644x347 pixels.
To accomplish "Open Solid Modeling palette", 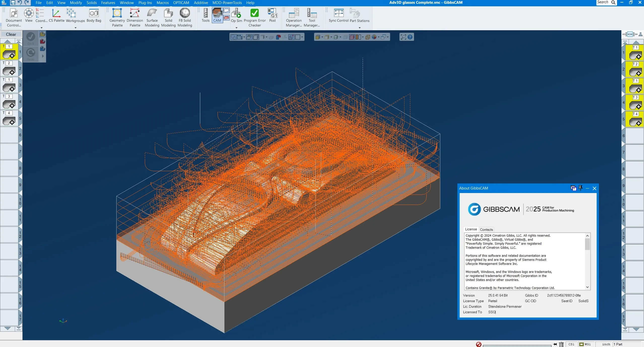I will pos(168,18).
